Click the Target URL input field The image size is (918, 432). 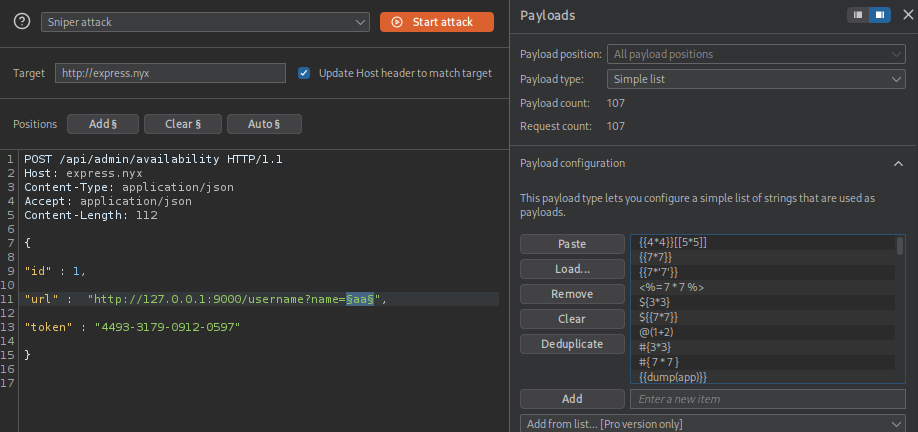tap(170, 73)
